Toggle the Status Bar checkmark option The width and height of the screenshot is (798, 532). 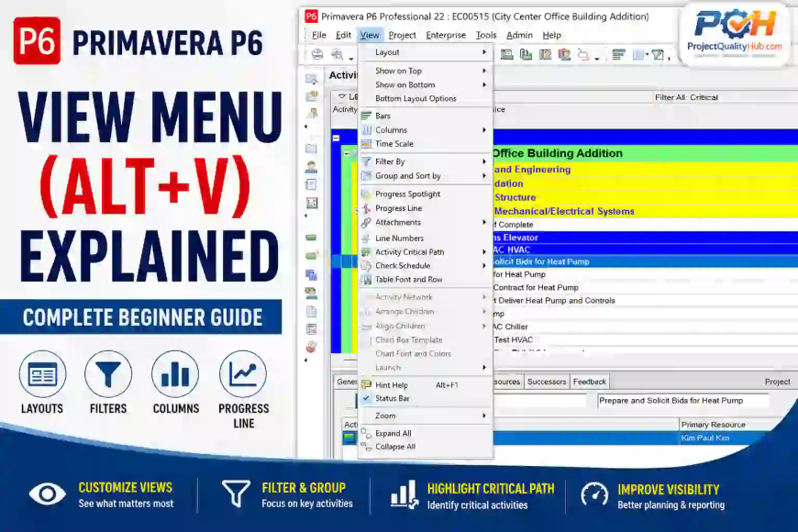(x=426, y=398)
